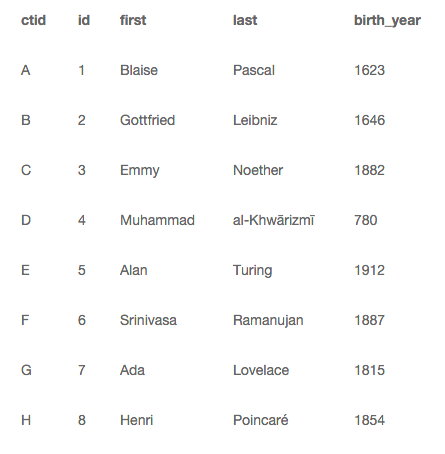This screenshot has width=445, height=454.
Task: Click the ctid column header
Action: 33,20
